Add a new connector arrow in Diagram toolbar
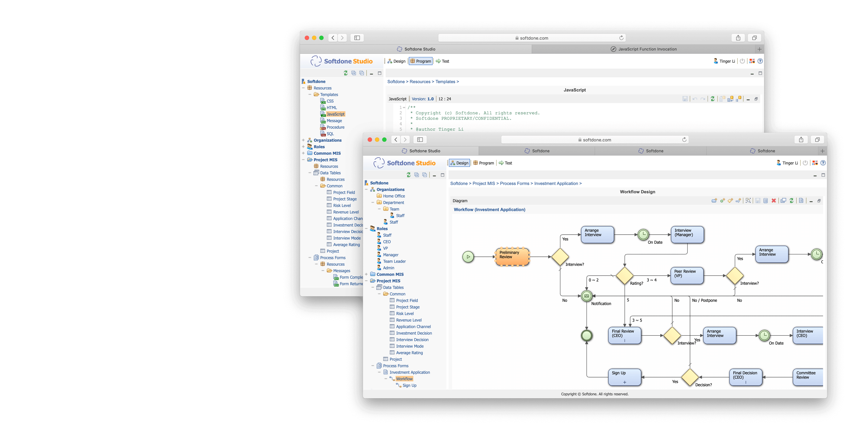 (738, 201)
